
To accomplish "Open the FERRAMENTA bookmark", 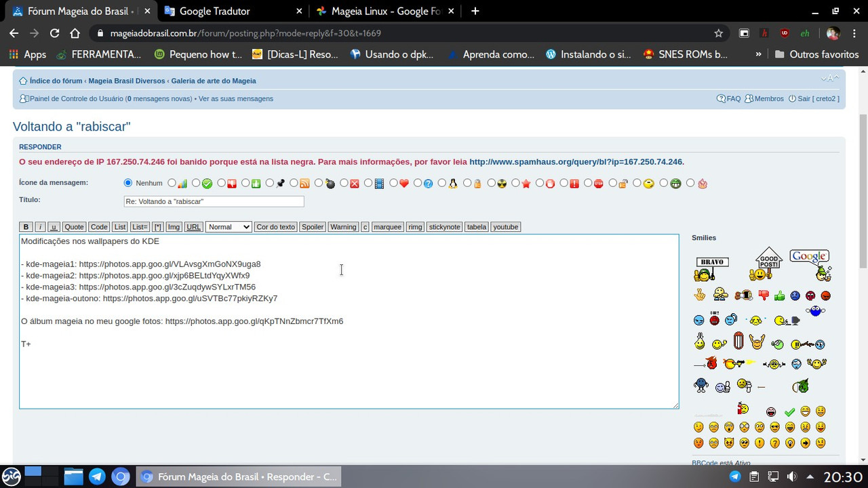I will [99, 54].
